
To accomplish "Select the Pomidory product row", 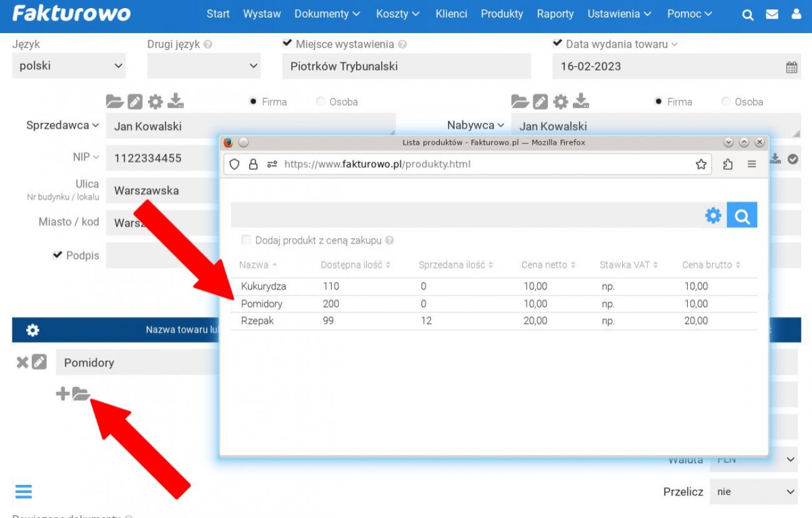I will [x=262, y=304].
